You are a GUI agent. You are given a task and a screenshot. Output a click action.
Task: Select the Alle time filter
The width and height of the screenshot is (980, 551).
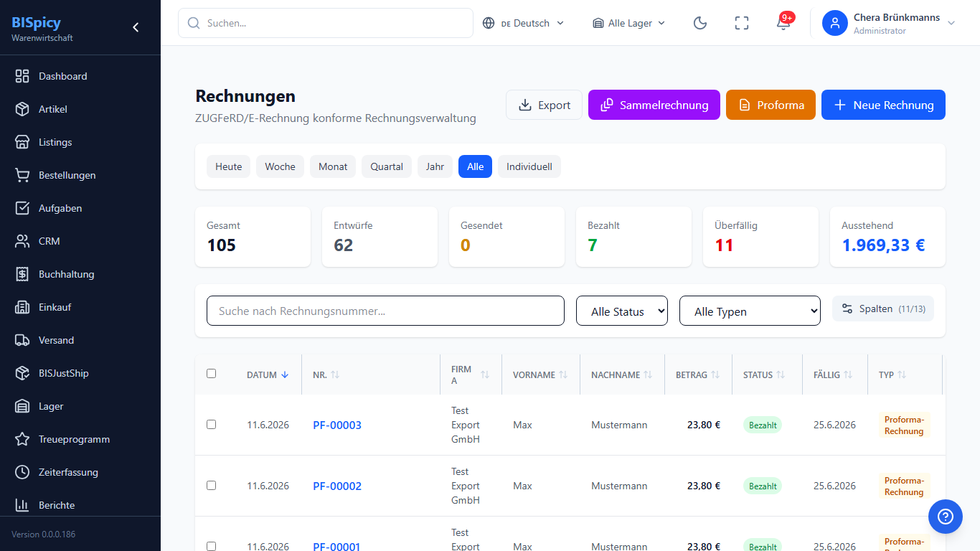click(475, 166)
